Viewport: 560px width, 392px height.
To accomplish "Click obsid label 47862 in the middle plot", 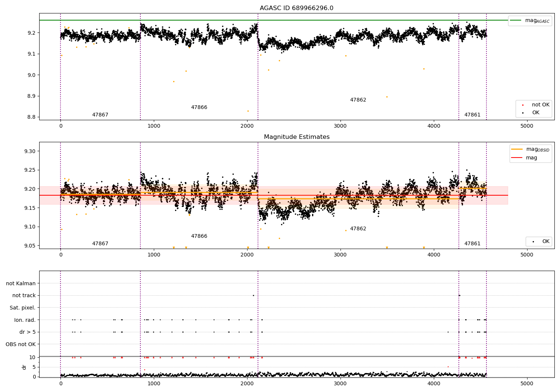I will pos(358,229).
